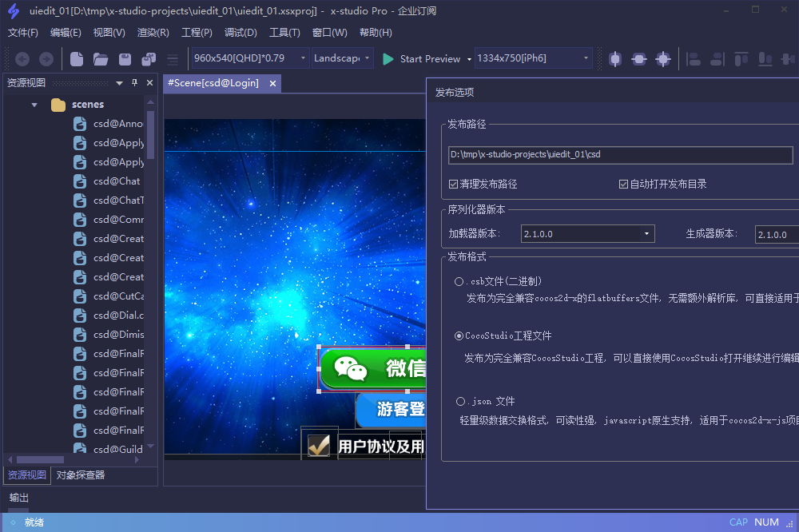Switch to the 对象探查器 tab

tap(81, 475)
